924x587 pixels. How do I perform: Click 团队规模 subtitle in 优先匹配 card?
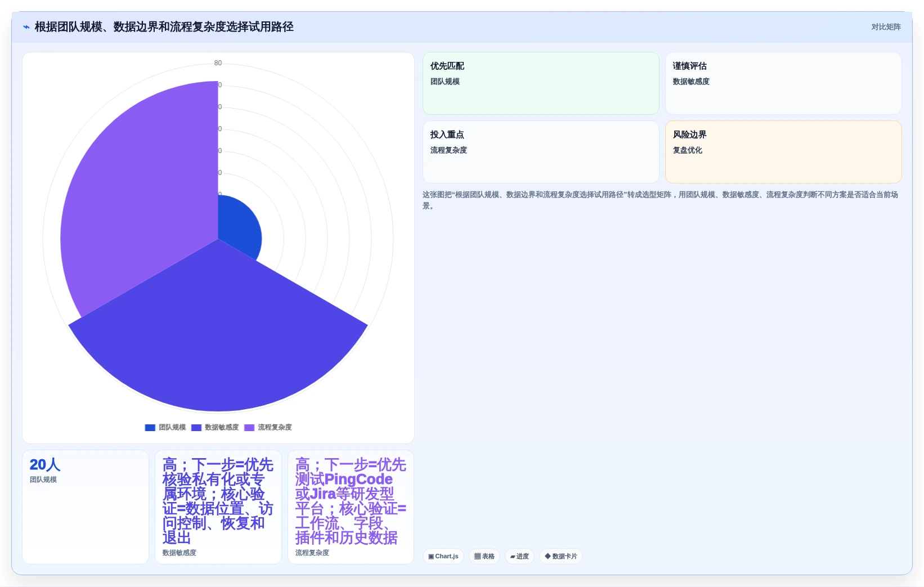(445, 82)
